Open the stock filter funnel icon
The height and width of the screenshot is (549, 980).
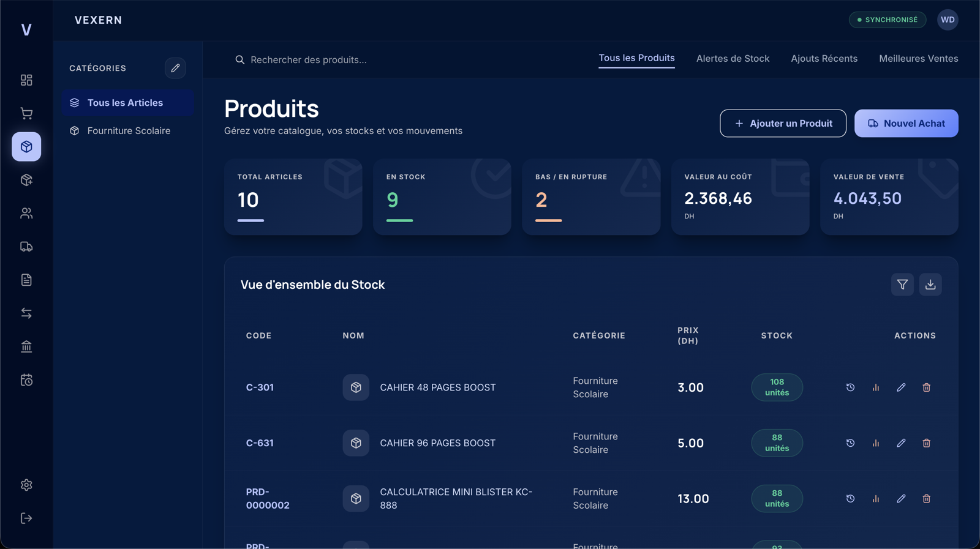902,285
